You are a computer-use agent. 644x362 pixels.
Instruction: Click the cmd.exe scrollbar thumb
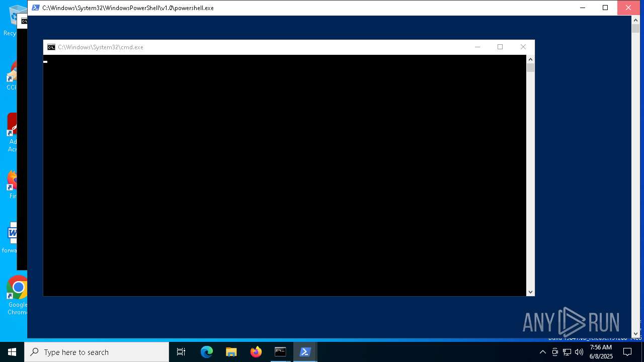coord(530,68)
